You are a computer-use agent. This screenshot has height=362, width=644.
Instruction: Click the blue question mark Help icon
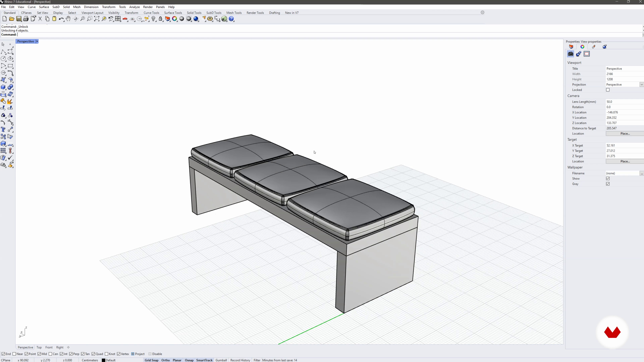point(231,19)
